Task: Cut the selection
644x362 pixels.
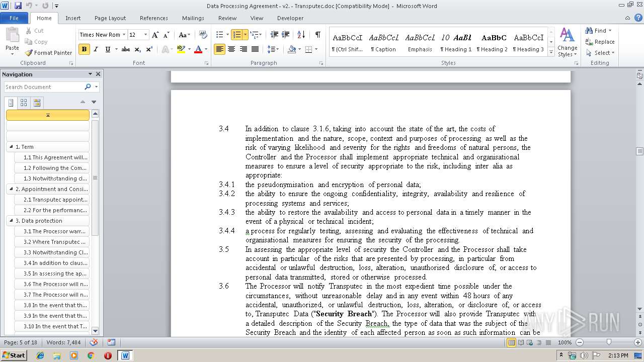Action: coord(34,31)
